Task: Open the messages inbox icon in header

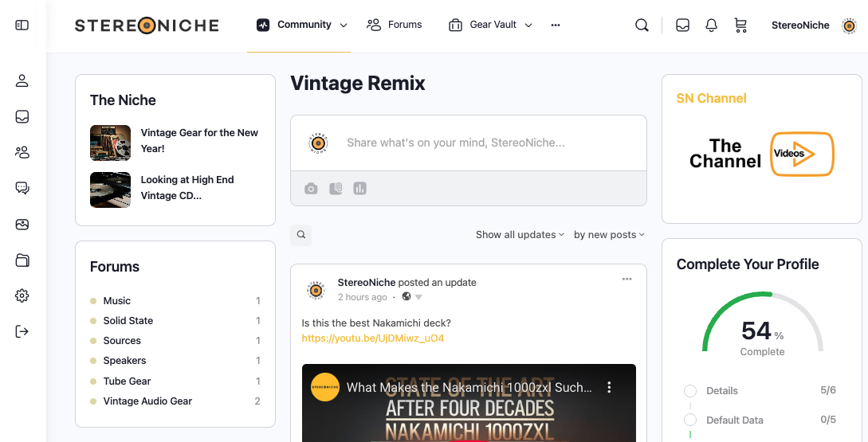Action: tap(682, 25)
